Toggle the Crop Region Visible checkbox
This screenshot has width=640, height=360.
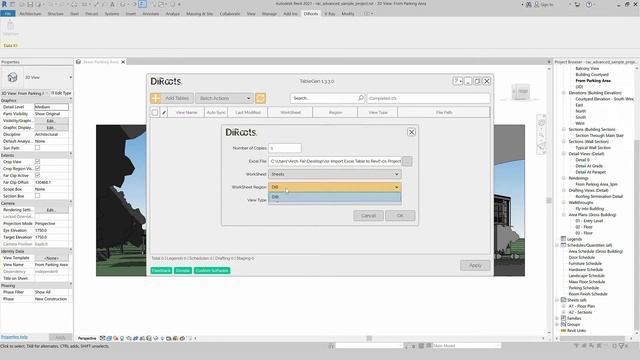point(38,169)
